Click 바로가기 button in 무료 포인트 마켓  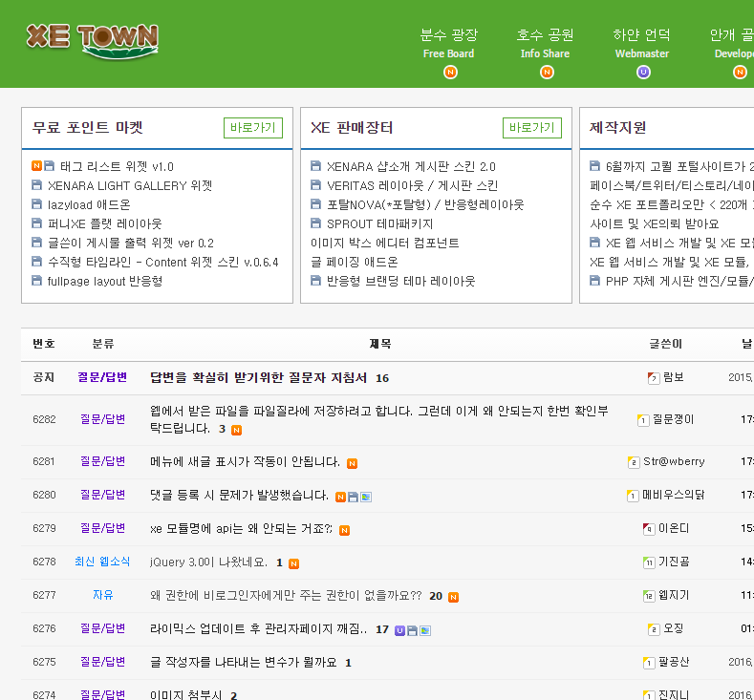pyautogui.click(x=253, y=128)
